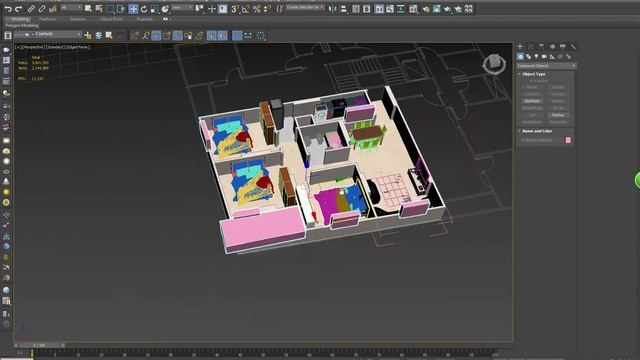
Task: Expand the Polygon Modeling panel label
Action: [22, 25]
